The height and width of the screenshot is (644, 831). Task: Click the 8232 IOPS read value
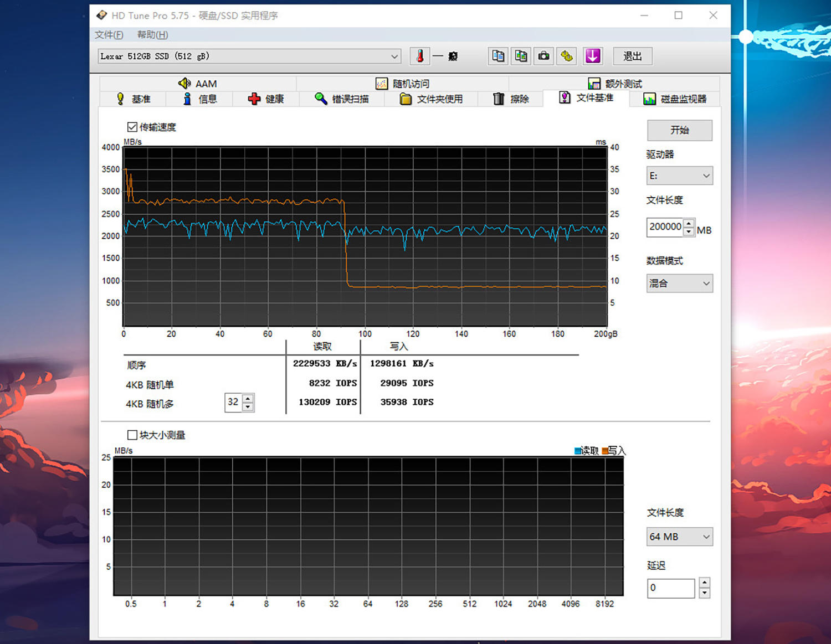(x=332, y=383)
